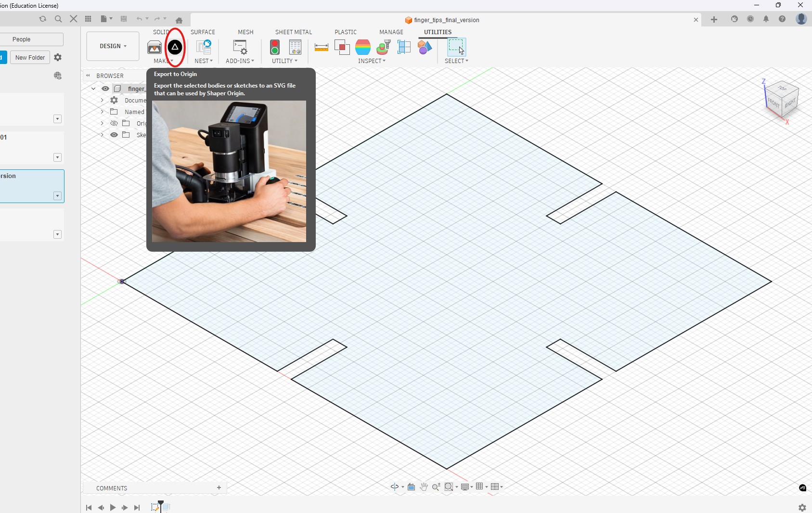Switch to the SURFACE tab
812x513 pixels.
(x=203, y=32)
